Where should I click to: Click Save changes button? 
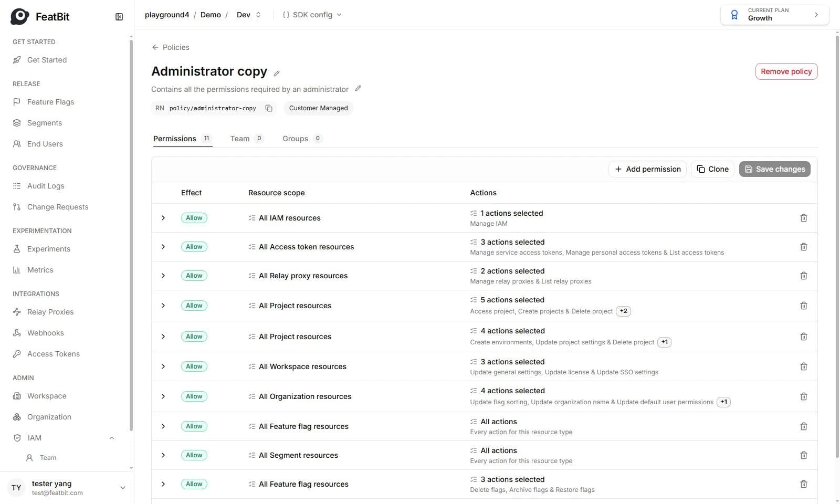(775, 169)
